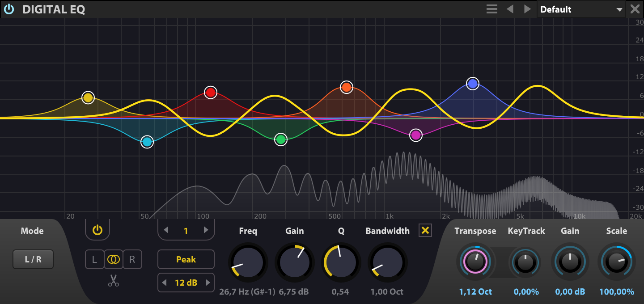Click the Freq knob
This screenshot has width=644, height=304.
(x=248, y=263)
